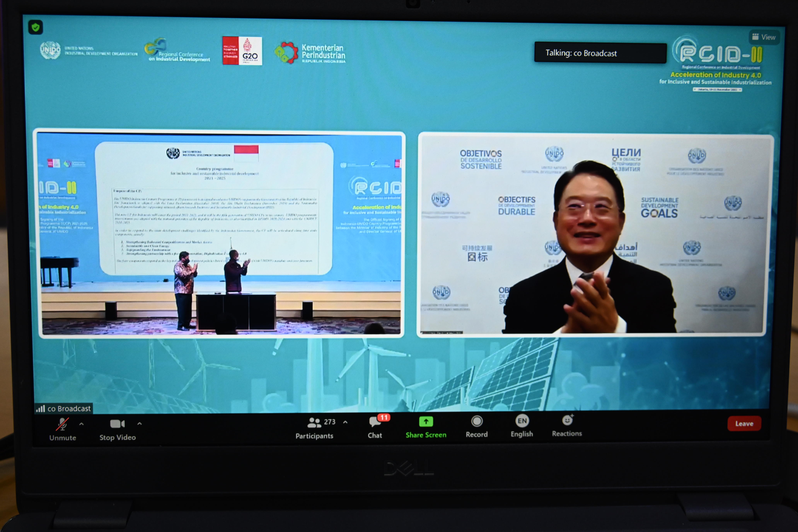This screenshot has height=532, width=798.
Task: Stop the video camera
Action: click(x=117, y=430)
